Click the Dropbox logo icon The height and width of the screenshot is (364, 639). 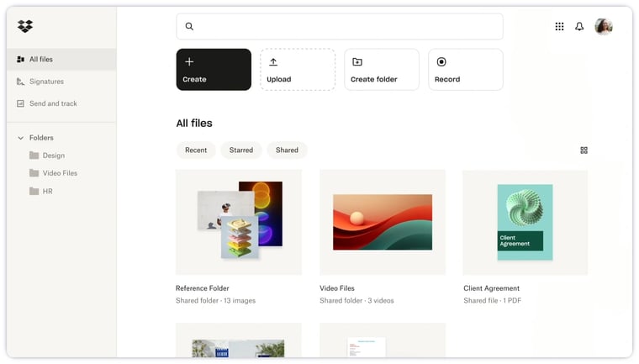(x=25, y=27)
